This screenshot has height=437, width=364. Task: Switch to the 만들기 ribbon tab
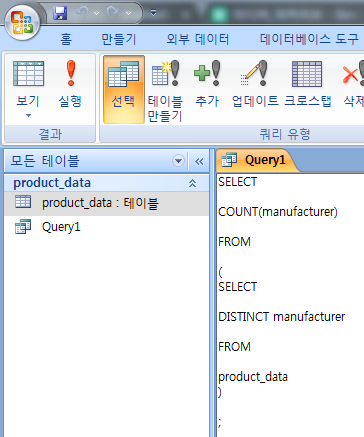click(x=119, y=39)
